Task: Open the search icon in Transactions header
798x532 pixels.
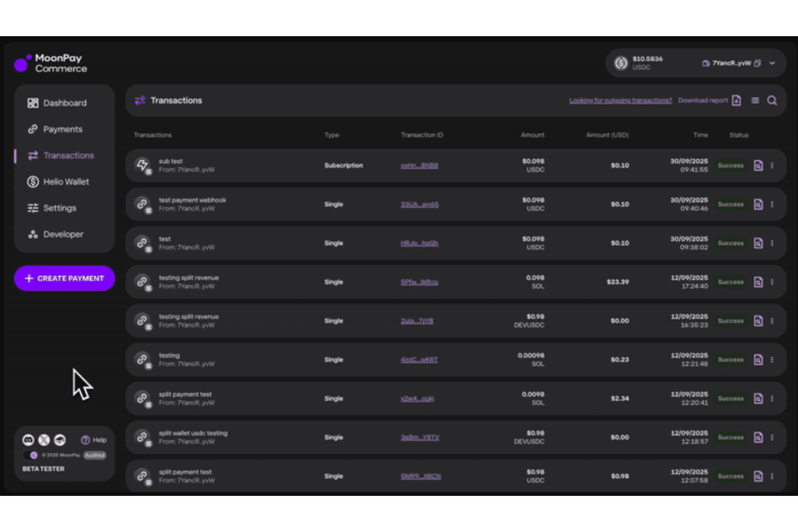Action: click(772, 101)
